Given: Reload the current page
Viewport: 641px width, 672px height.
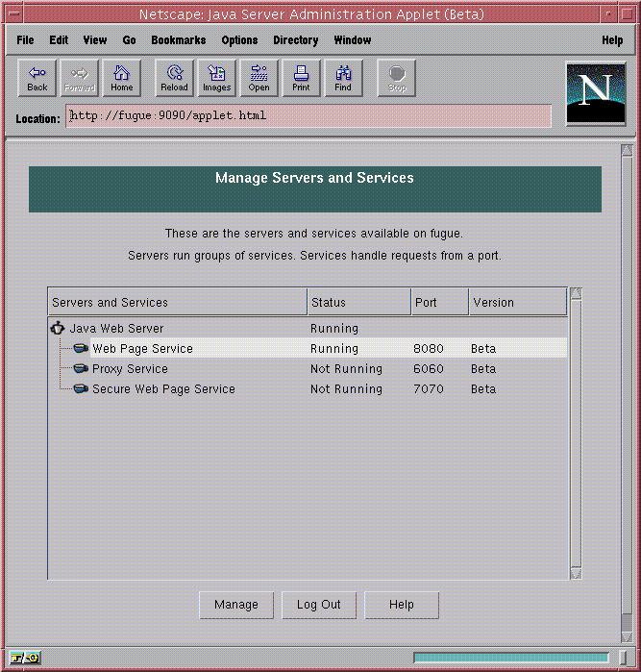Looking at the screenshot, I should 174,79.
